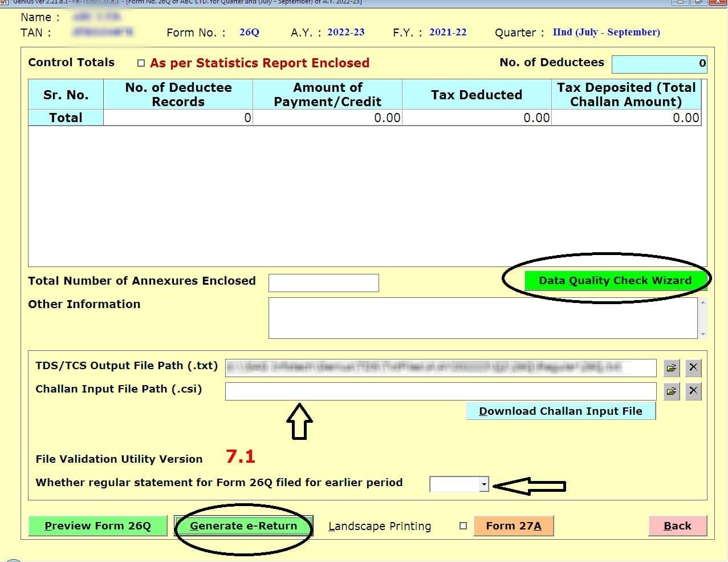Launch the Data Quality Check Wizard
This screenshot has width=728, height=562.
point(615,280)
